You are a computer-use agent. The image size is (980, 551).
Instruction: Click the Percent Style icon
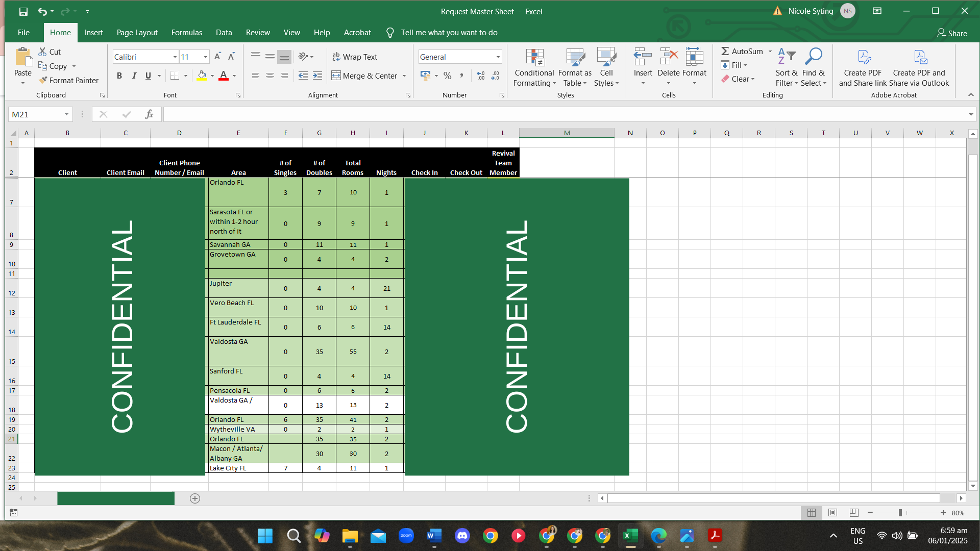coord(448,76)
